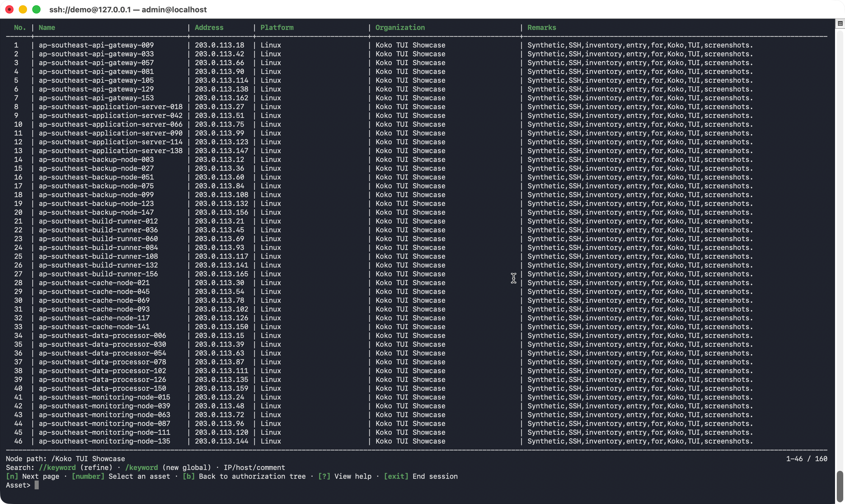Viewport: 845px width, 504px height.
Task: Select row ap-southeast-api-gateway-153
Action: pos(416,98)
